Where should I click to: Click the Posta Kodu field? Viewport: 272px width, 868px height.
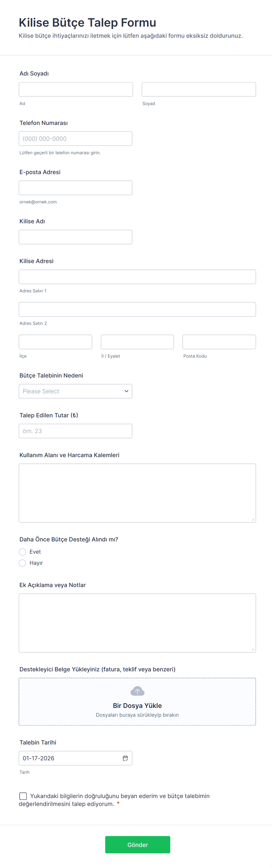pos(219,342)
